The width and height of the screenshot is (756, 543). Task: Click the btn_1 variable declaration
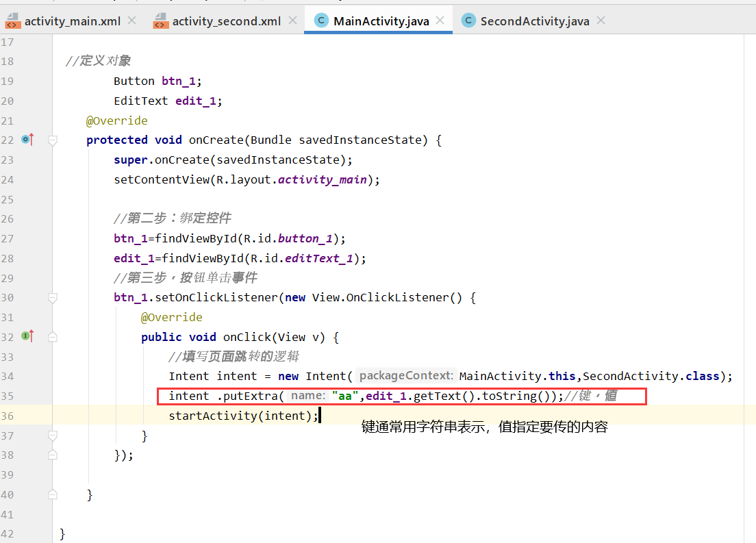click(180, 80)
